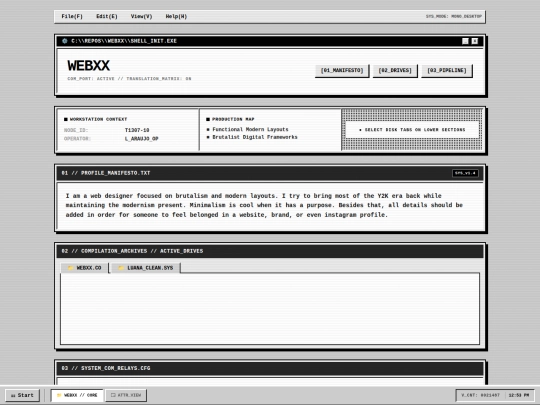
Task: Click the folder icon on WEBXX.CO tab
Action: pos(70,268)
